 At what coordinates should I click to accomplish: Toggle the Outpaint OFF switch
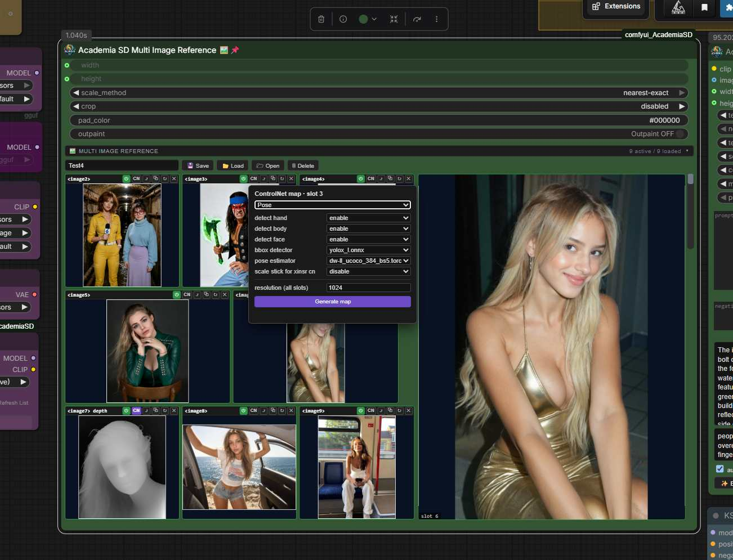pyautogui.click(x=680, y=134)
